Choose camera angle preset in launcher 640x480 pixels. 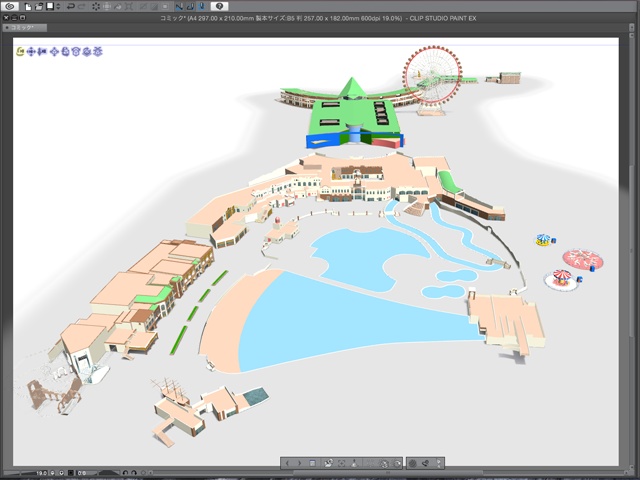pos(328,463)
